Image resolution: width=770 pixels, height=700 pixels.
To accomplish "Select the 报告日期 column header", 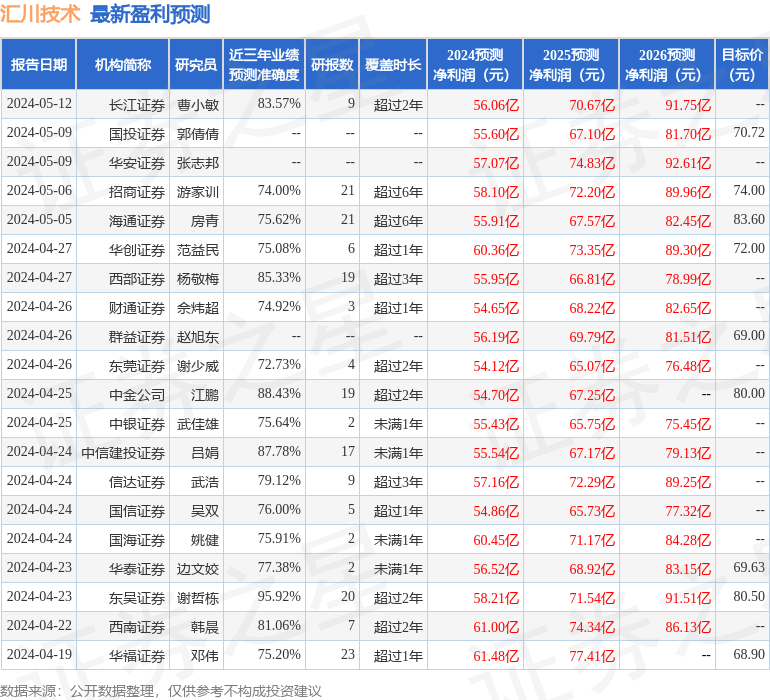I will [x=39, y=64].
